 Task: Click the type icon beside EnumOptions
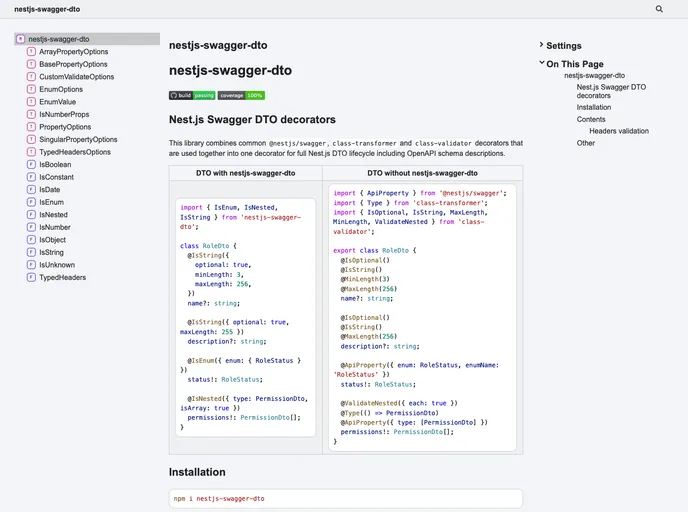(x=31, y=89)
